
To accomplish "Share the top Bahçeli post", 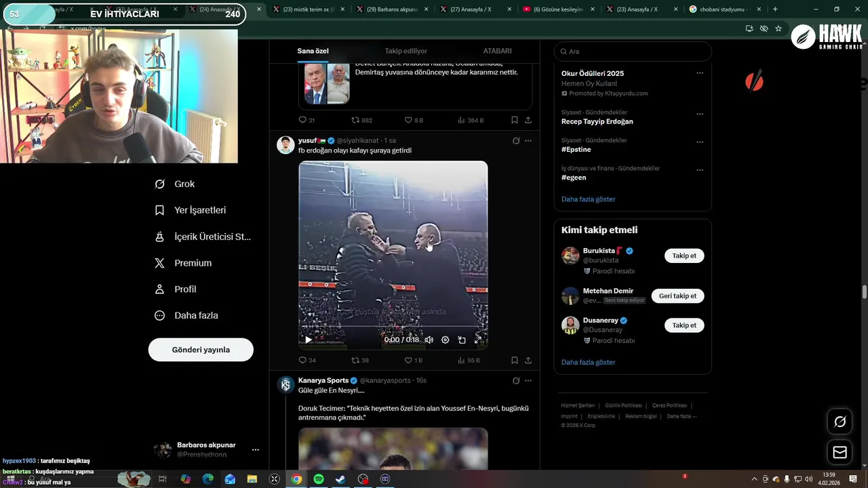I will pos(528,120).
